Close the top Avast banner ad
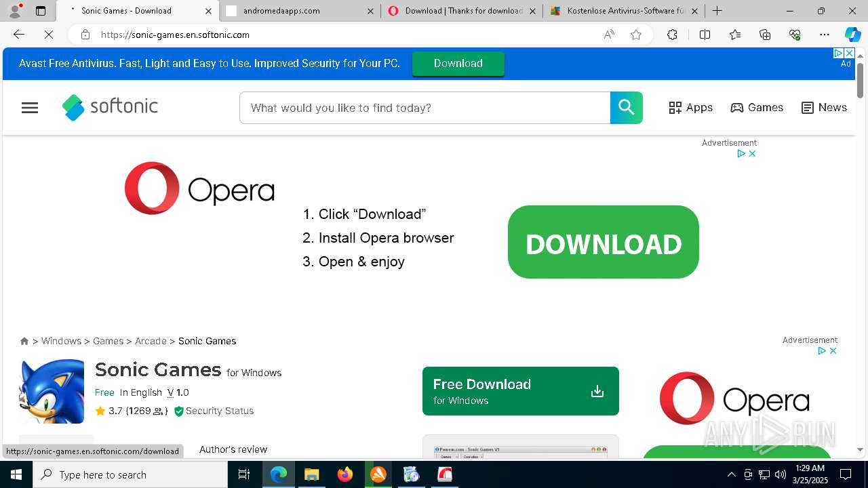 [849, 53]
